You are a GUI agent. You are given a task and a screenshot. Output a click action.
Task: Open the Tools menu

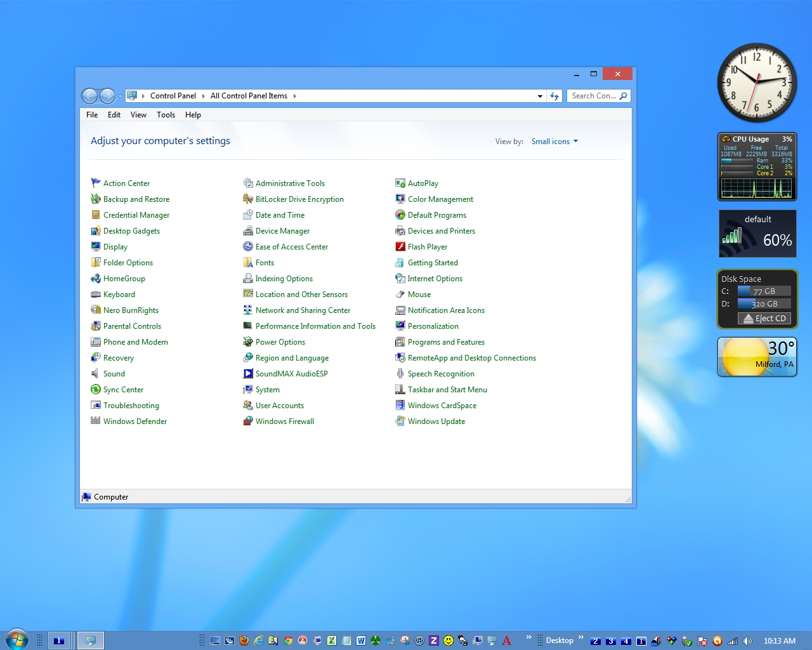coord(166,115)
